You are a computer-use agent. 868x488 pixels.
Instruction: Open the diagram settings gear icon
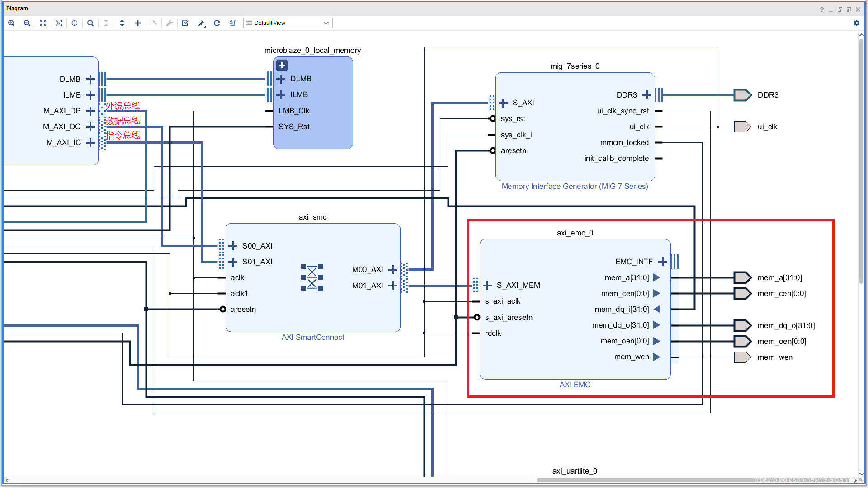pos(856,23)
